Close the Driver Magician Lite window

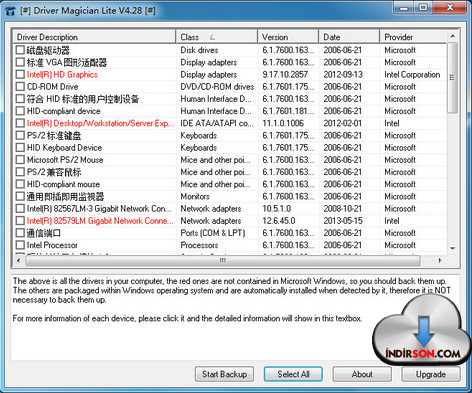[x=450, y=7]
